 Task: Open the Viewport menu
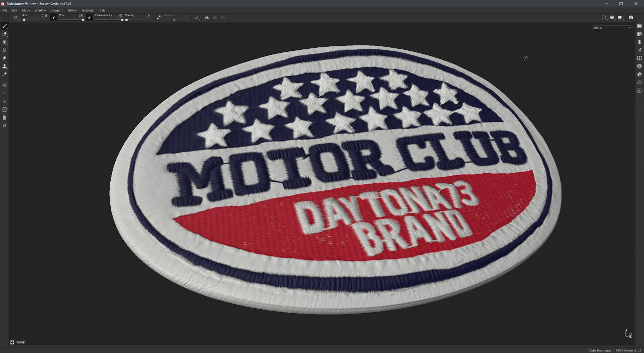[57, 10]
